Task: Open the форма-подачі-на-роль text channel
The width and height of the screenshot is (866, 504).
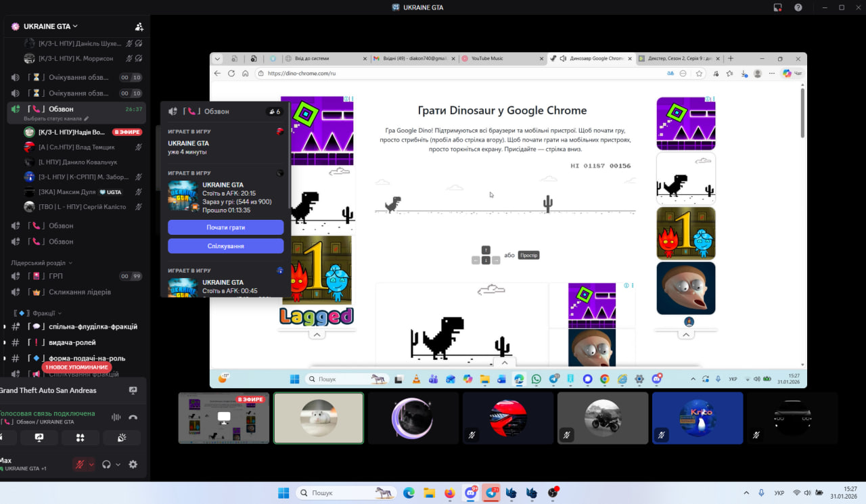Action: click(x=76, y=359)
